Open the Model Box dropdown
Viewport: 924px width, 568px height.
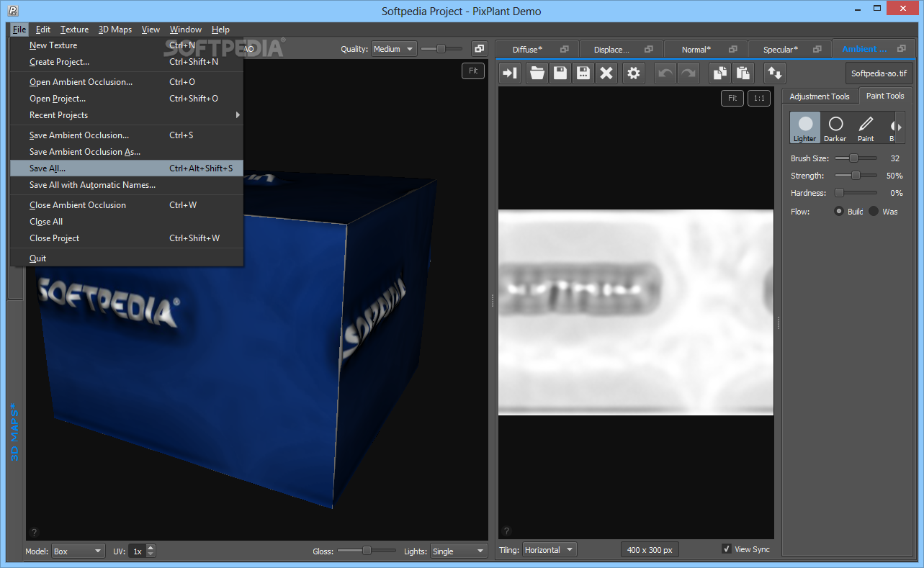78,551
